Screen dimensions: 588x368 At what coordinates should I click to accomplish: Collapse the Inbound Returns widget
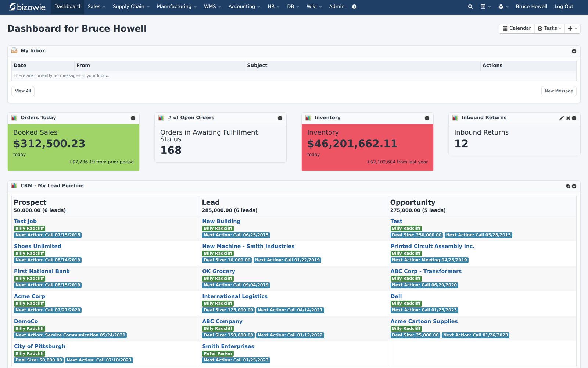[x=574, y=118]
